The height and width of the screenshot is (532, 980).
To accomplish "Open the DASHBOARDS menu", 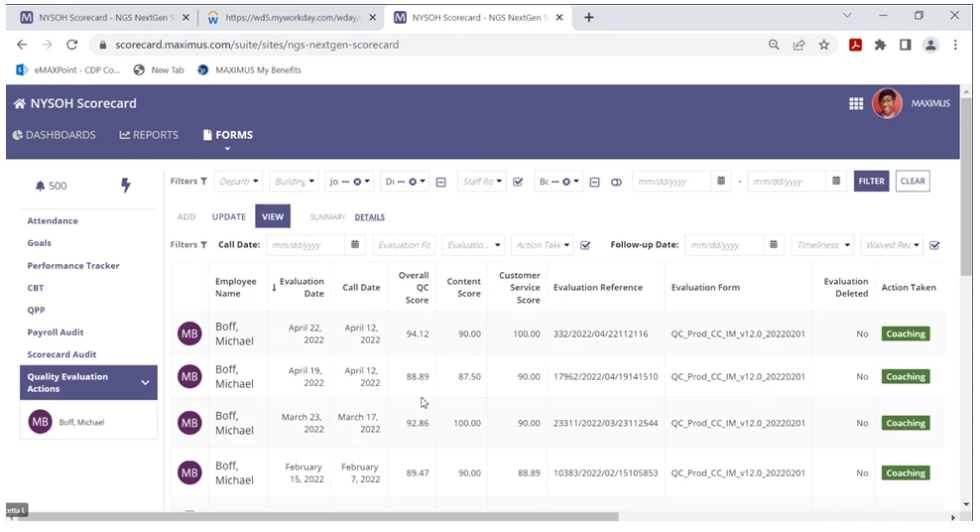I will (55, 135).
